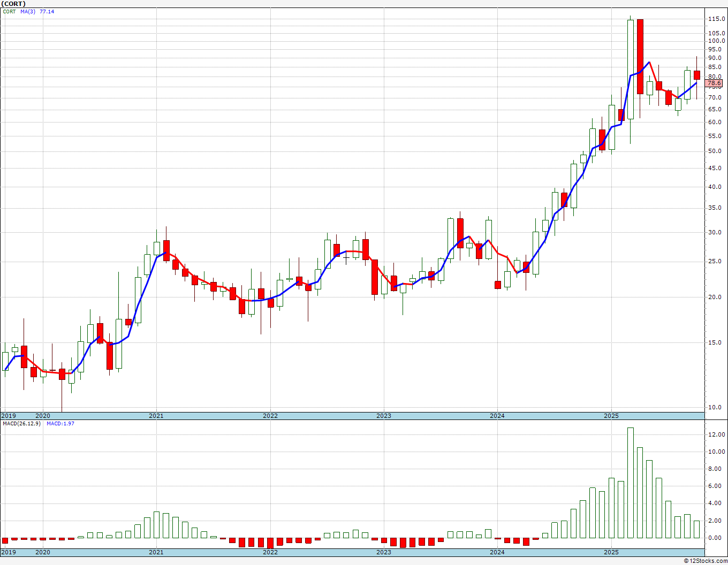728x565 pixels.
Task: Click the 2021 year marker on price axis
Action: tap(156, 416)
